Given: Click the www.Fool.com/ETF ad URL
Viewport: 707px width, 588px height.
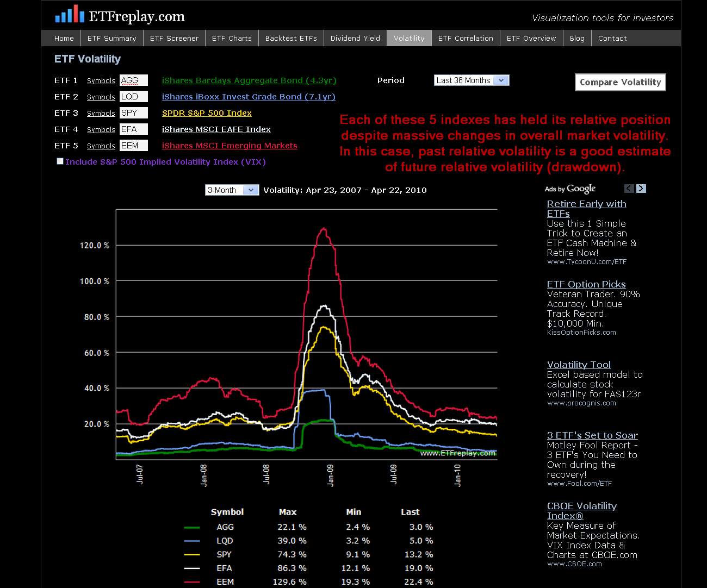Looking at the screenshot, I should point(579,484).
